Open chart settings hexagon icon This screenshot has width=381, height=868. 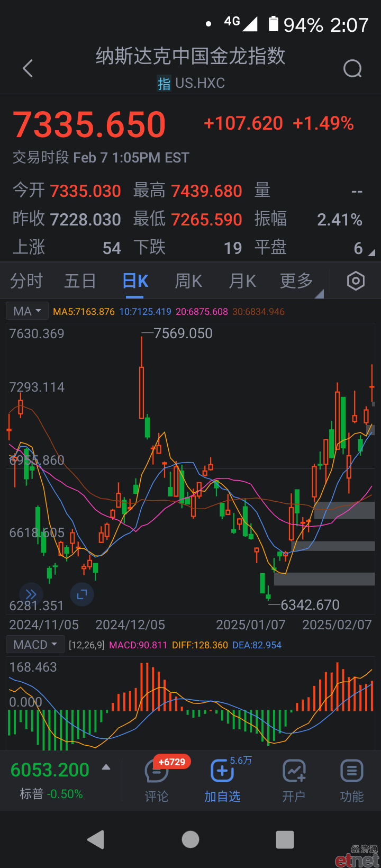click(x=356, y=281)
